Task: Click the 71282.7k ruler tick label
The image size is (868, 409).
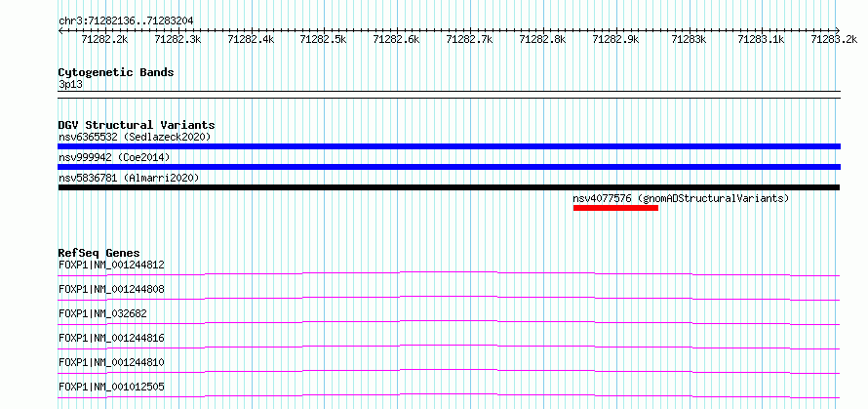Action: [469, 39]
